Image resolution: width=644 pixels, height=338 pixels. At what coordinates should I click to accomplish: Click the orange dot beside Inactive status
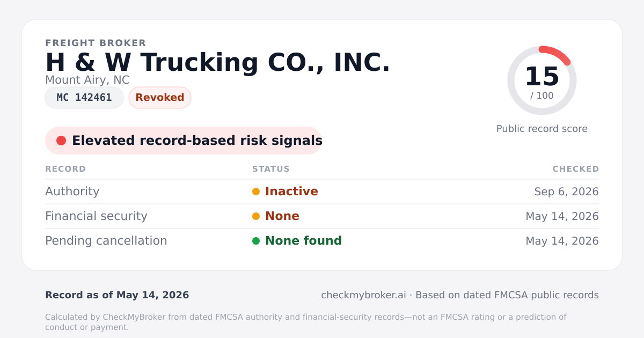point(256,192)
